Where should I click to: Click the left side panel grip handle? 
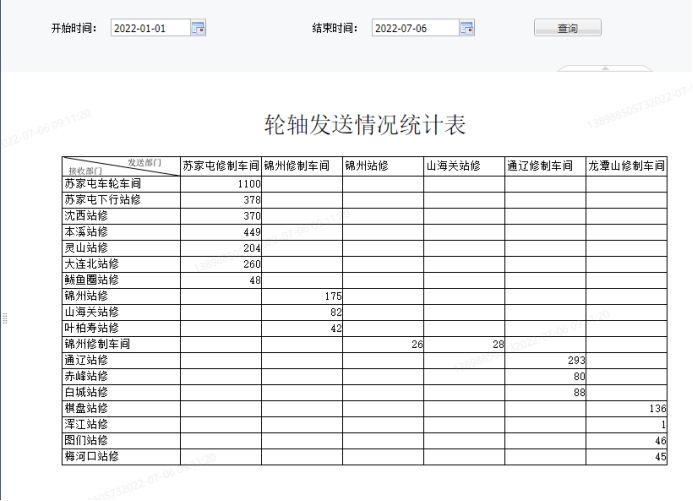[5, 318]
